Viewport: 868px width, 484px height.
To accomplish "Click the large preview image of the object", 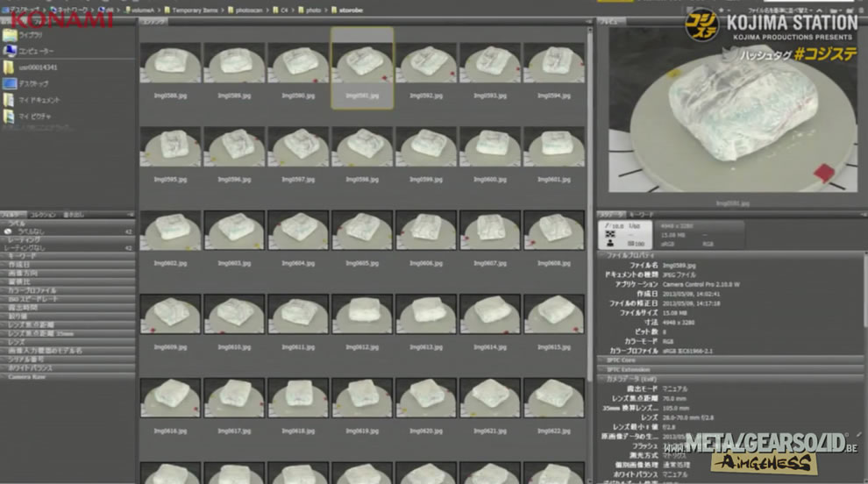I will (x=733, y=110).
